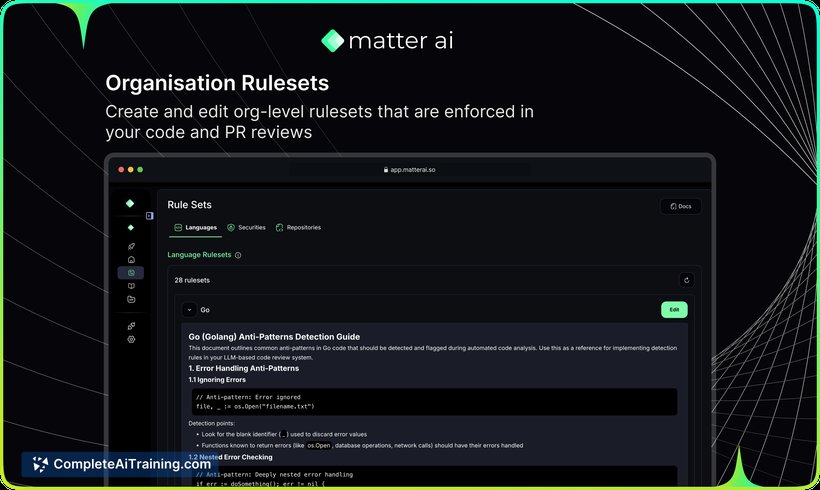
Task: Click the red close window dot
Action: click(121, 169)
